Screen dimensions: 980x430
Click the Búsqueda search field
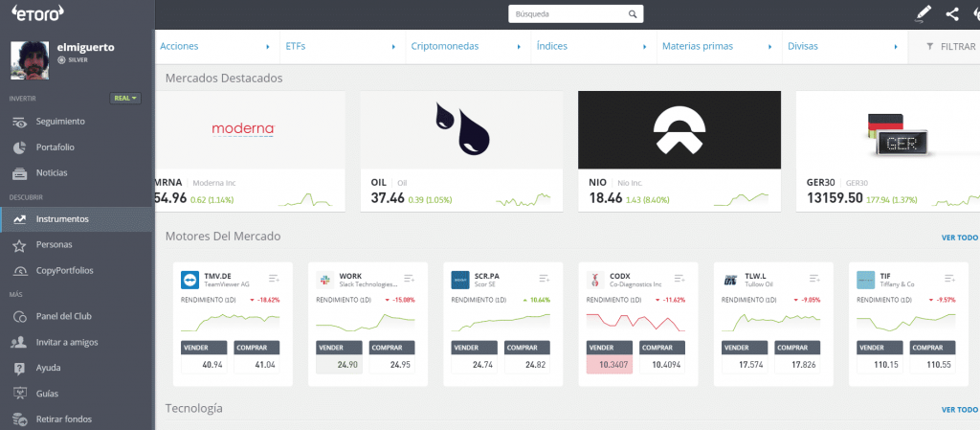(x=575, y=13)
